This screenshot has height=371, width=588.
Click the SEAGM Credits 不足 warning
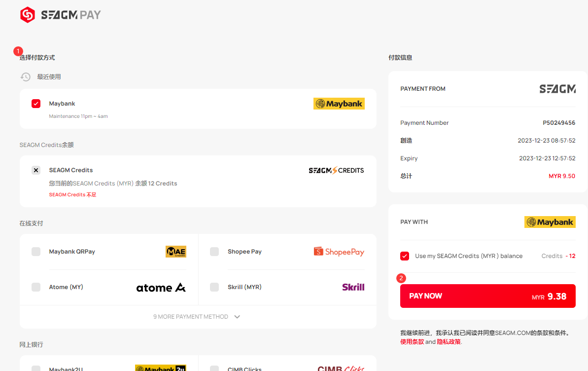click(x=73, y=194)
